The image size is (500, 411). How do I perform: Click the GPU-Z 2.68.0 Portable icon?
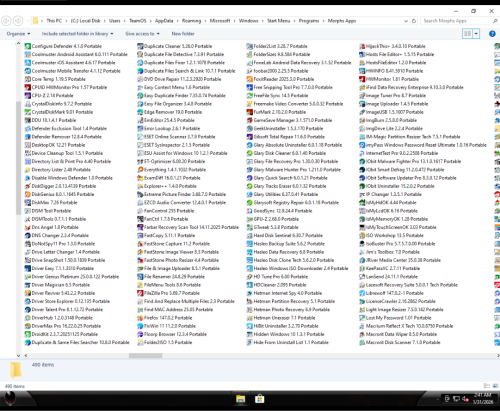click(249, 219)
